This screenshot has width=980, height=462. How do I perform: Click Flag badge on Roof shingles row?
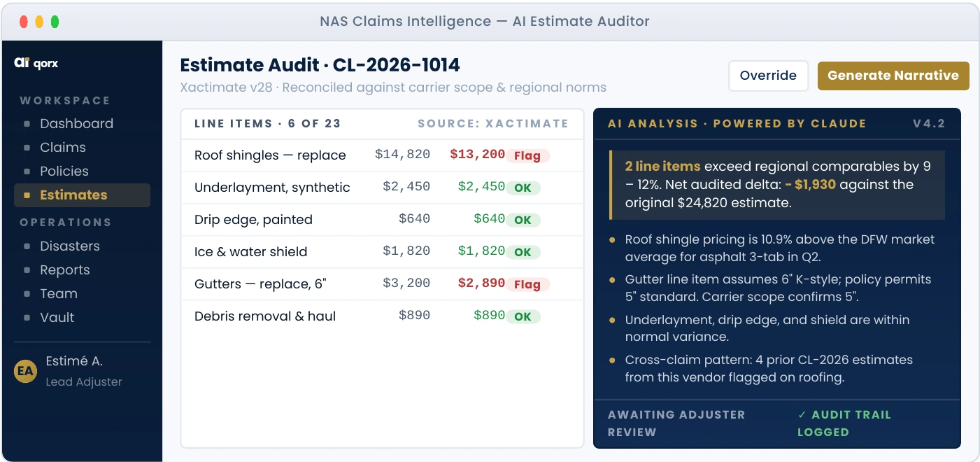527,155
